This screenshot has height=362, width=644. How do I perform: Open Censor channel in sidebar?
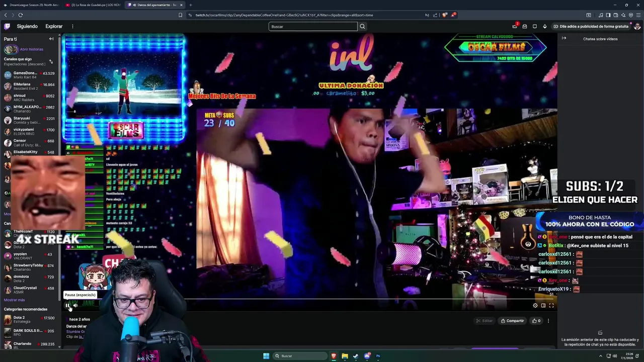click(x=29, y=143)
